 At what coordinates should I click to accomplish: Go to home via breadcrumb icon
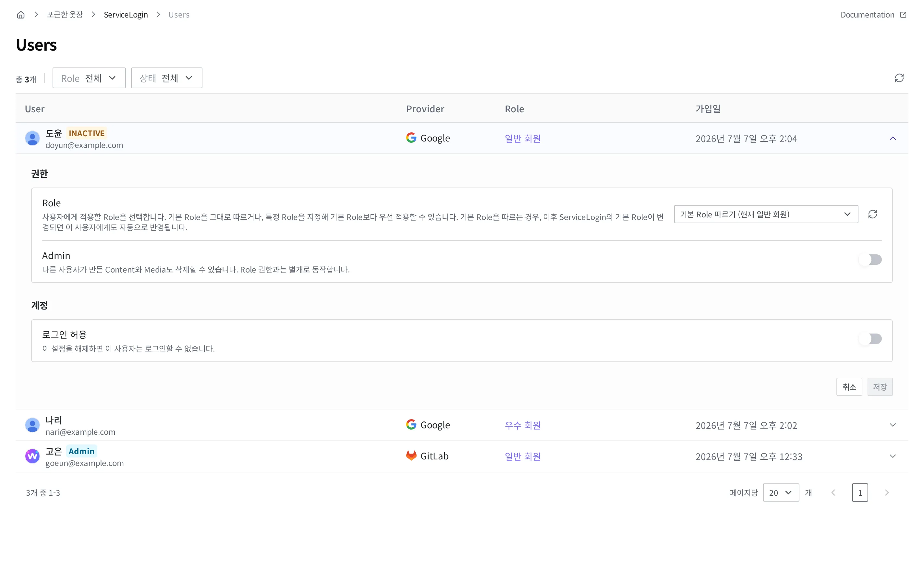tap(21, 15)
